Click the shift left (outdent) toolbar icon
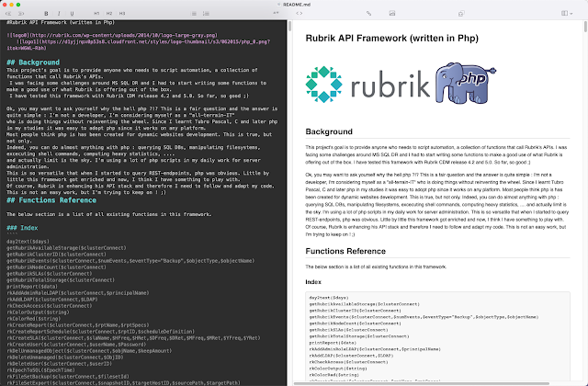 [8, 14]
